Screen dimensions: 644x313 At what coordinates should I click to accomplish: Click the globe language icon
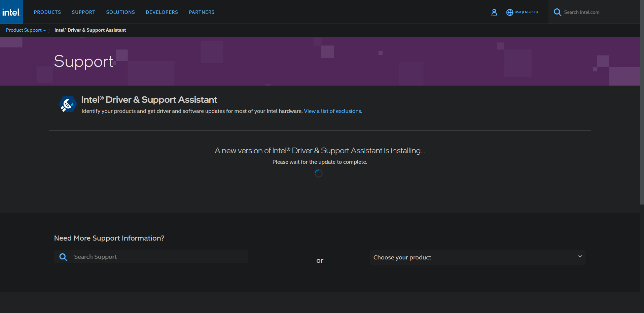pyautogui.click(x=510, y=12)
